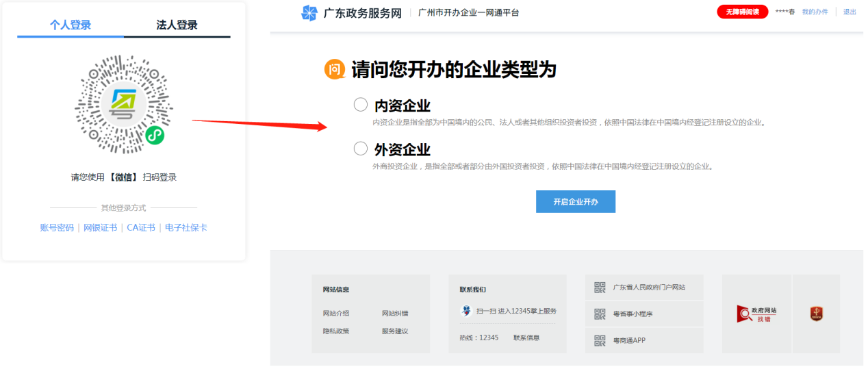Select the 内资企业 radio button
868x369 pixels.
point(361,104)
